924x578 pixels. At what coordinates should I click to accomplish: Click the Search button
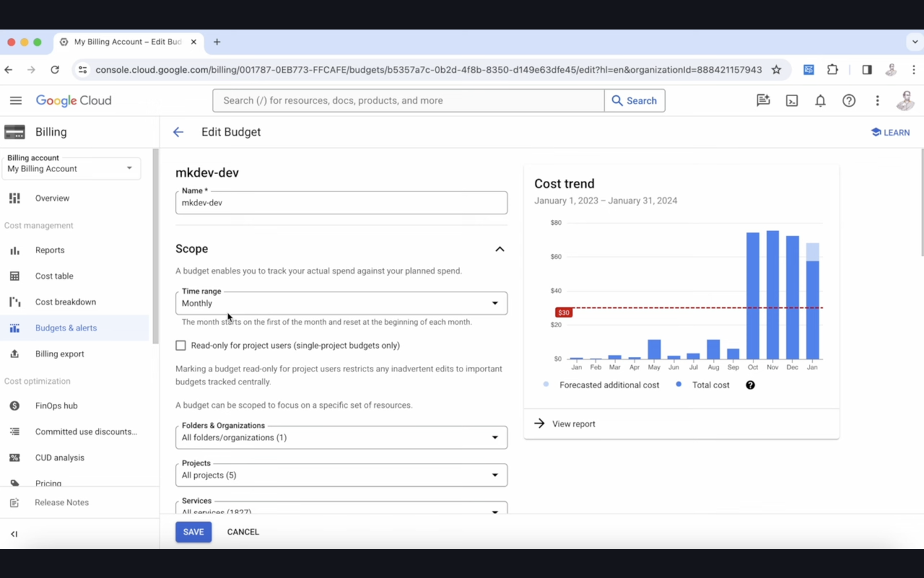pos(634,101)
